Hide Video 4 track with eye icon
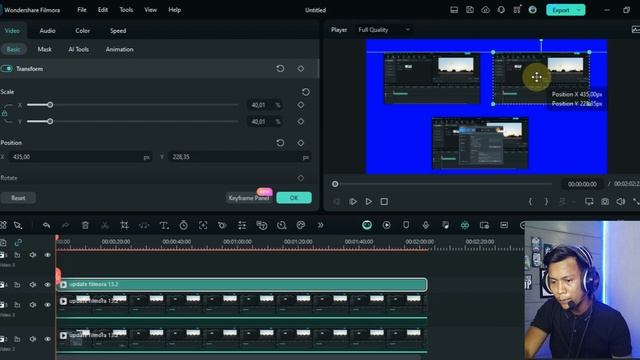This screenshot has width=640, height=360. pos(47,284)
